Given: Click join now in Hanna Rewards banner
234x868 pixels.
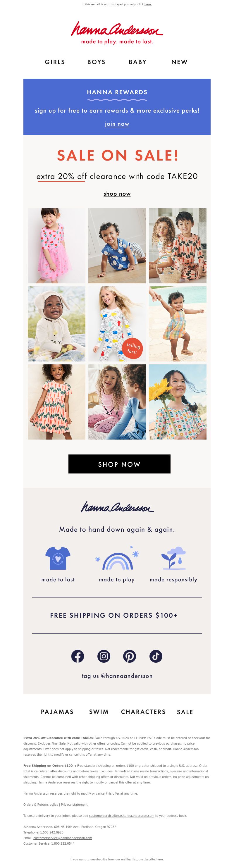Looking at the screenshot, I should click(117, 124).
